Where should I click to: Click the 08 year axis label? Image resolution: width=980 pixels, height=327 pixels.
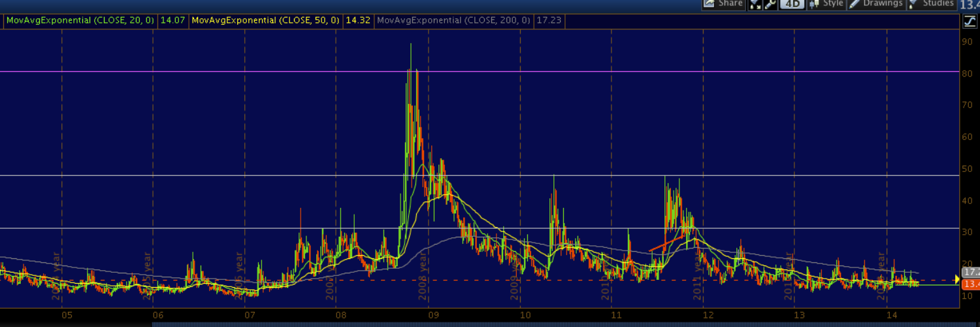coord(341,315)
